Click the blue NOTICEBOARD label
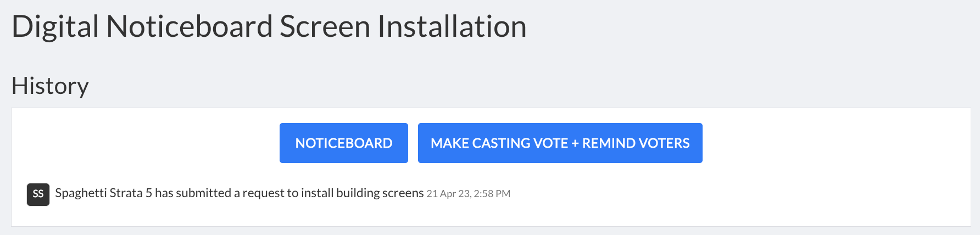The image size is (980, 235). pos(344,143)
